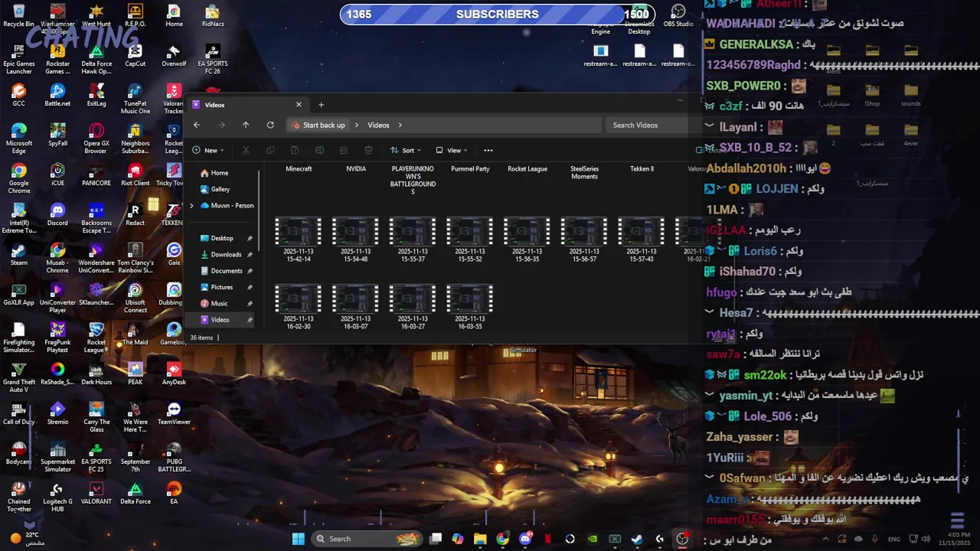Image resolution: width=980 pixels, height=551 pixels.
Task: Navigate back in the Videos window
Action: (x=197, y=125)
